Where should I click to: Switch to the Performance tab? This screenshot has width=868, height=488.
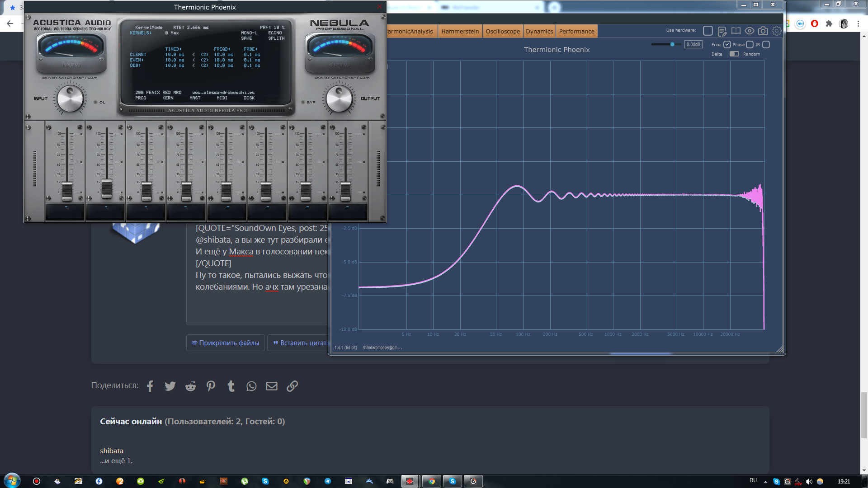click(x=576, y=31)
